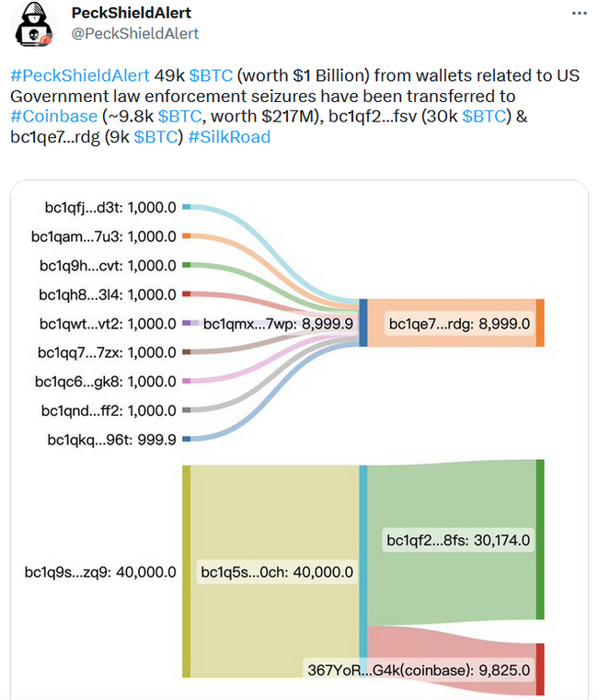Open the #Coinbase hashtag

[54, 116]
